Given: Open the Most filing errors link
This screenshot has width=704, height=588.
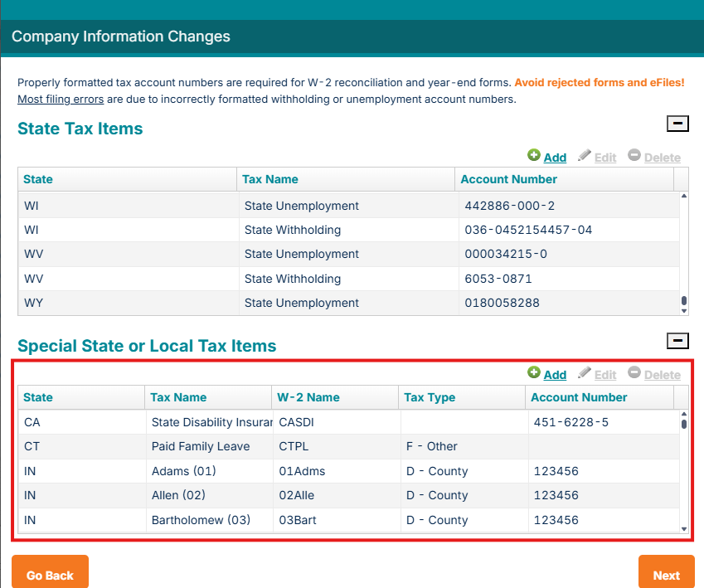Looking at the screenshot, I should point(61,99).
